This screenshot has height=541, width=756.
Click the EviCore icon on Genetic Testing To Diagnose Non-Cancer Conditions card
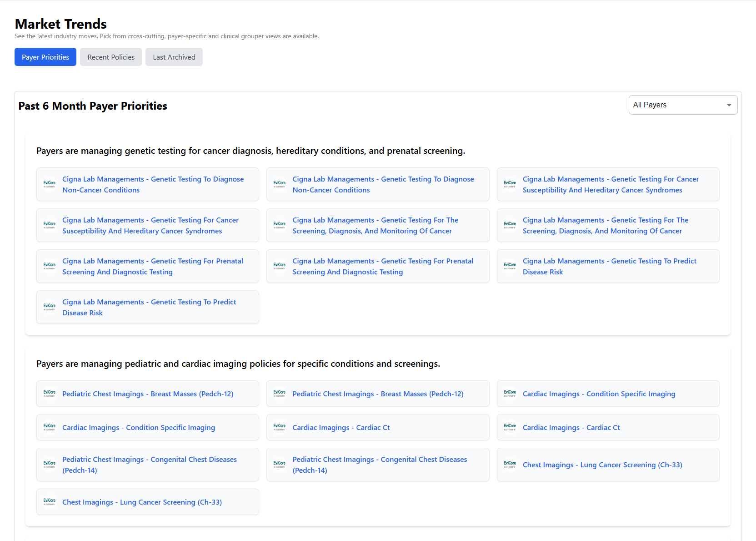49,184
